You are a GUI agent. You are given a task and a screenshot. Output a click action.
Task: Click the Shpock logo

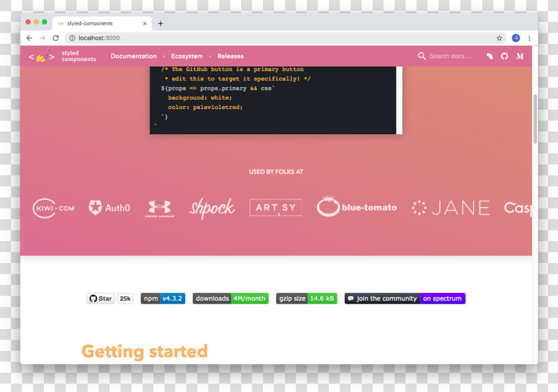point(212,208)
